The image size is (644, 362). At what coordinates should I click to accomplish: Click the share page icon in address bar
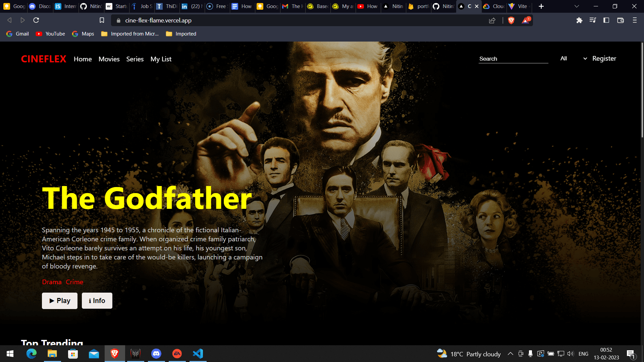[492, 20]
